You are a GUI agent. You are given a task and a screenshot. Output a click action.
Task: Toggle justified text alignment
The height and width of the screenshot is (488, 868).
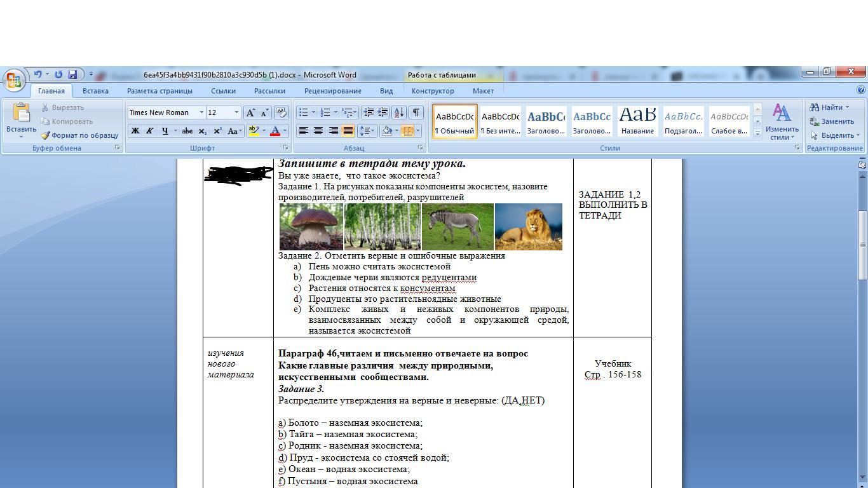click(348, 131)
